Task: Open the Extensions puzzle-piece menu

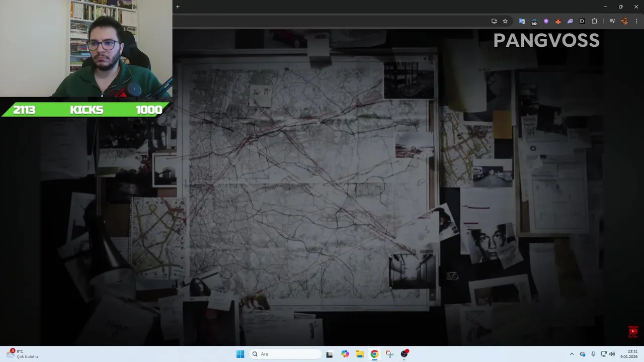Action: 595,21
